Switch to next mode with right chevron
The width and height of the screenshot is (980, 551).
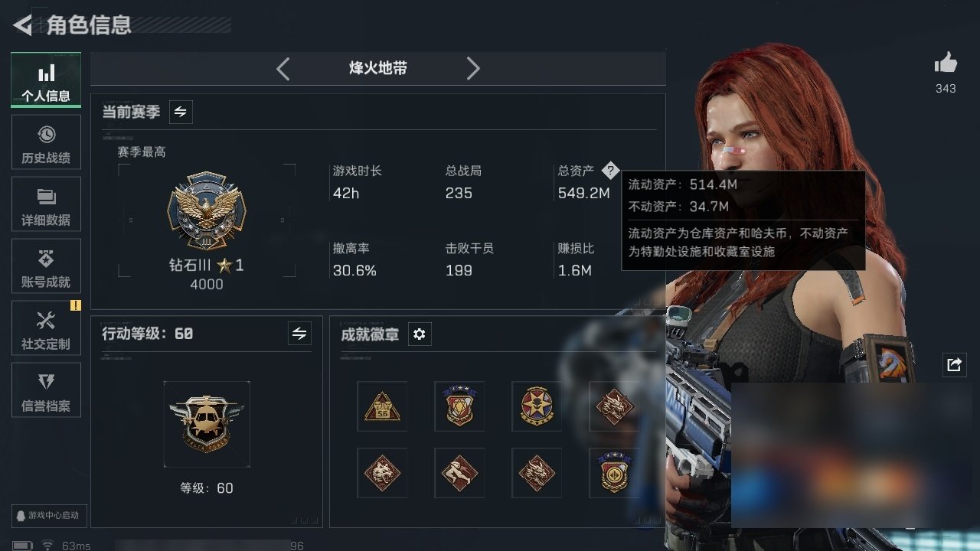pyautogui.click(x=473, y=69)
